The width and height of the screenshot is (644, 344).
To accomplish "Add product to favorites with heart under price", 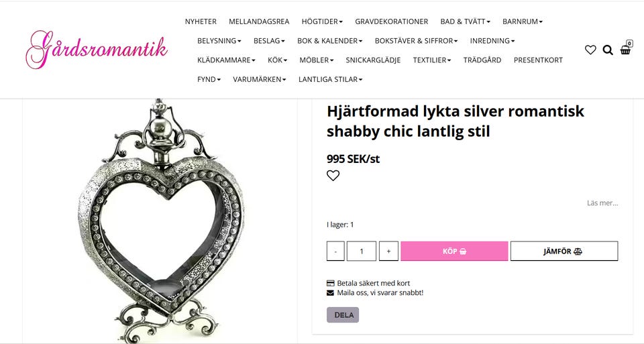I will pyautogui.click(x=333, y=175).
